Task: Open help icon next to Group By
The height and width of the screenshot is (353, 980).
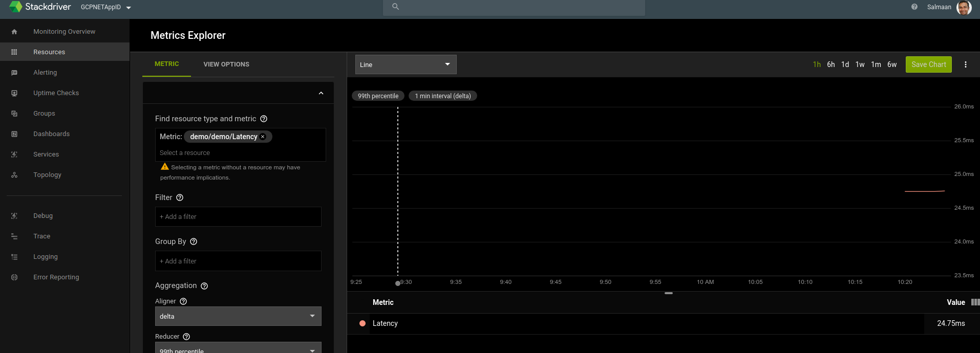Action: [194, 241]
